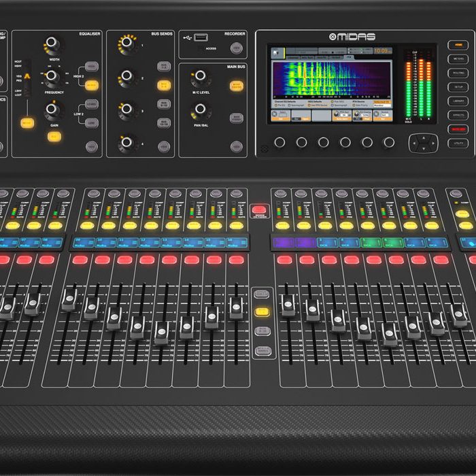This screenshot has width=476, height=476.
Task: Click the down navigation arrow
Action: (423, 148)
